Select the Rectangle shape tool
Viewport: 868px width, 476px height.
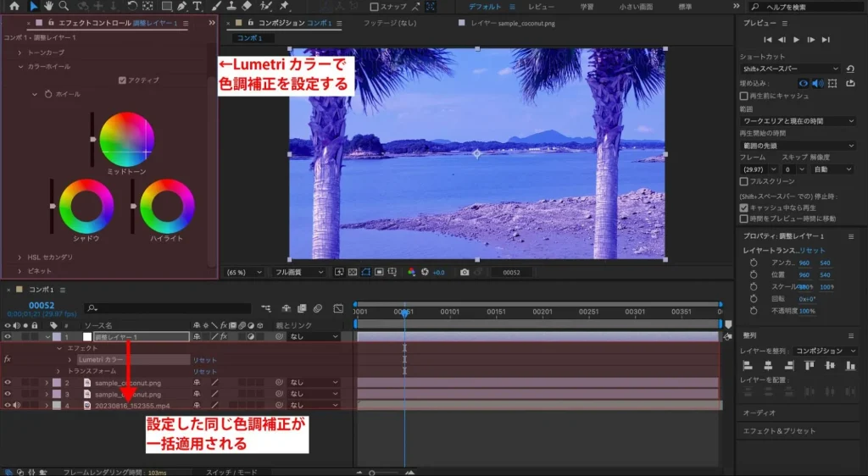tap(166, 6)
